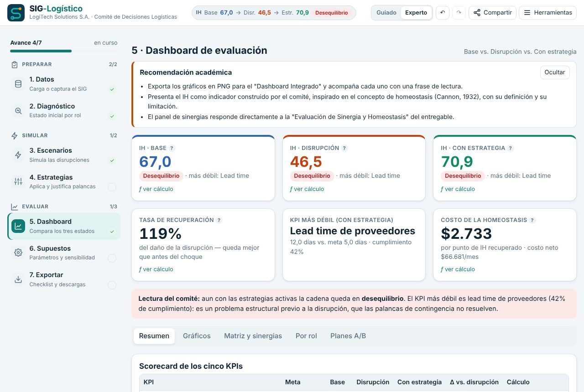Click the SIG-Logístico app logo icon
Viewport: 584px width, 392px height.
coord(16,13)
